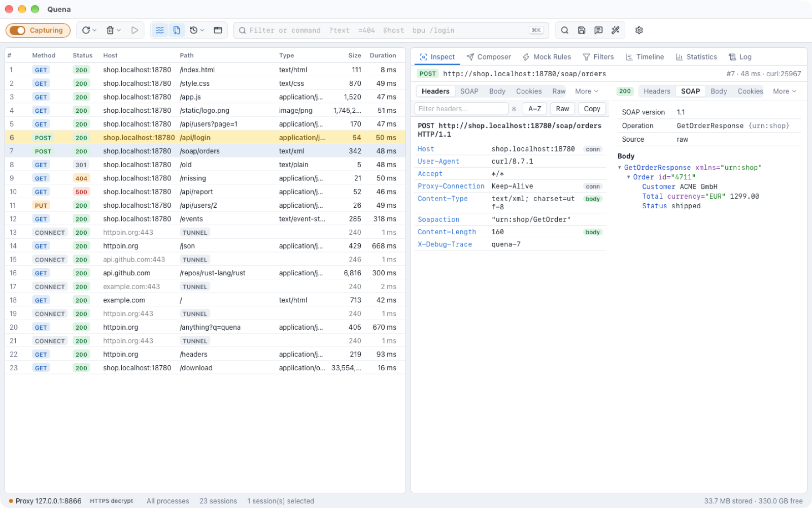Click the floppy disk save icon
Image resolution: width=812 pixels, height=508 pixels.
click(582, 30)
